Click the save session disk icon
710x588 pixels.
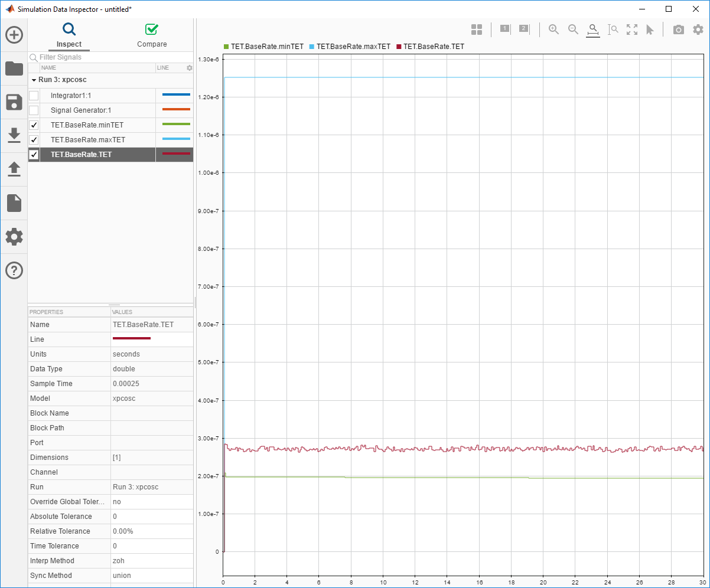click(x=14, y=102)
